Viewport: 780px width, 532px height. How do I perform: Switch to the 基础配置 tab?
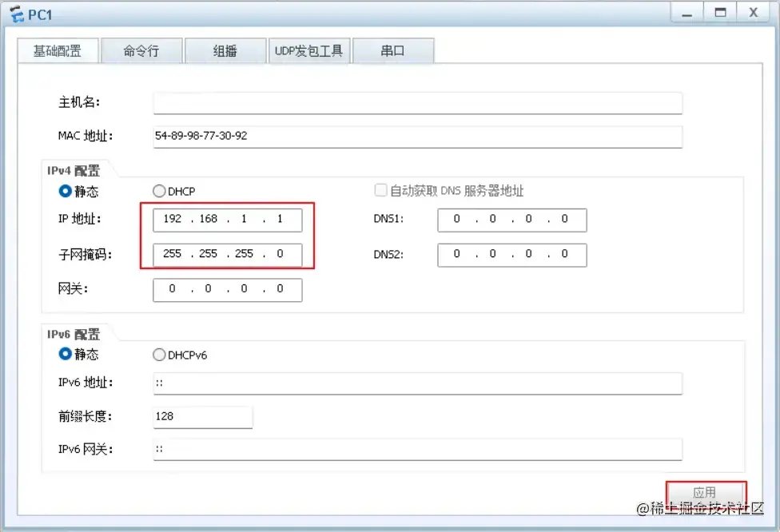[58, 50]
